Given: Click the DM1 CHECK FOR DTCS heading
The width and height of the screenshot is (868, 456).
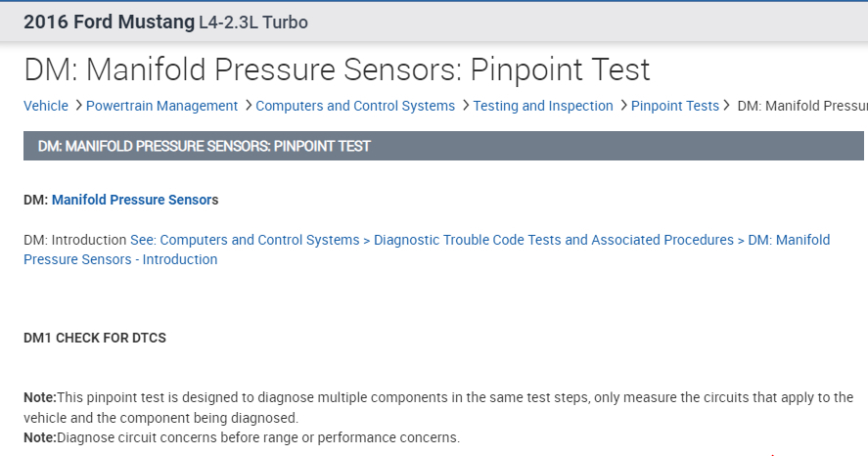Looking at the screenshot, I should pos(95,339).
